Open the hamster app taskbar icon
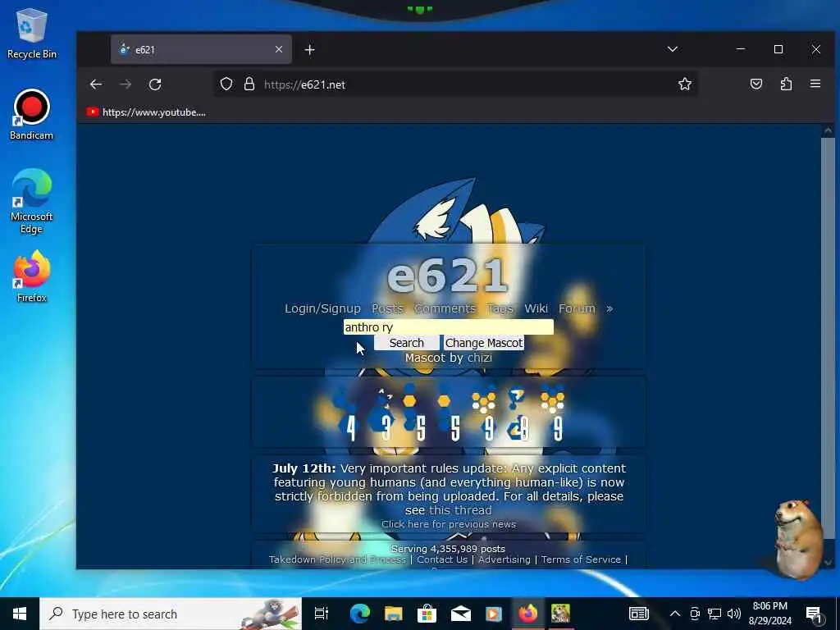The width and height of the screenshot is (840, 630). coord(561,614)
